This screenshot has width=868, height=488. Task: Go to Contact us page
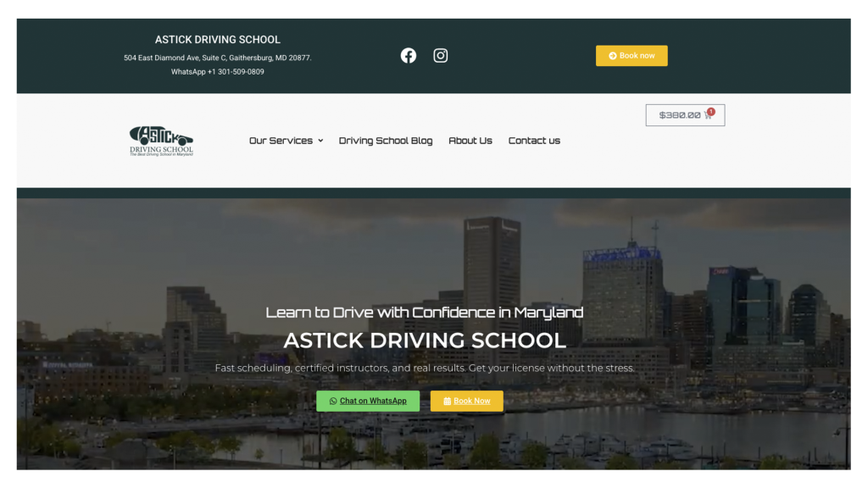(x=534, y=141)
